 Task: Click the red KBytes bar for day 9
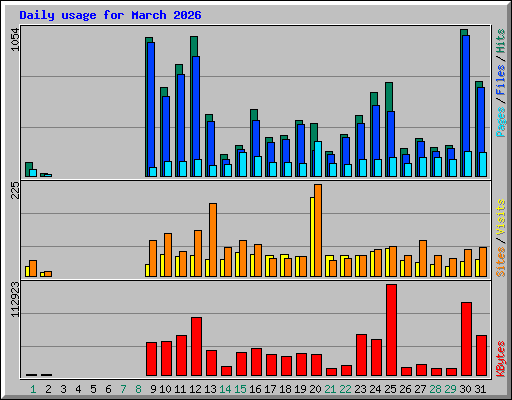(152, 359)
